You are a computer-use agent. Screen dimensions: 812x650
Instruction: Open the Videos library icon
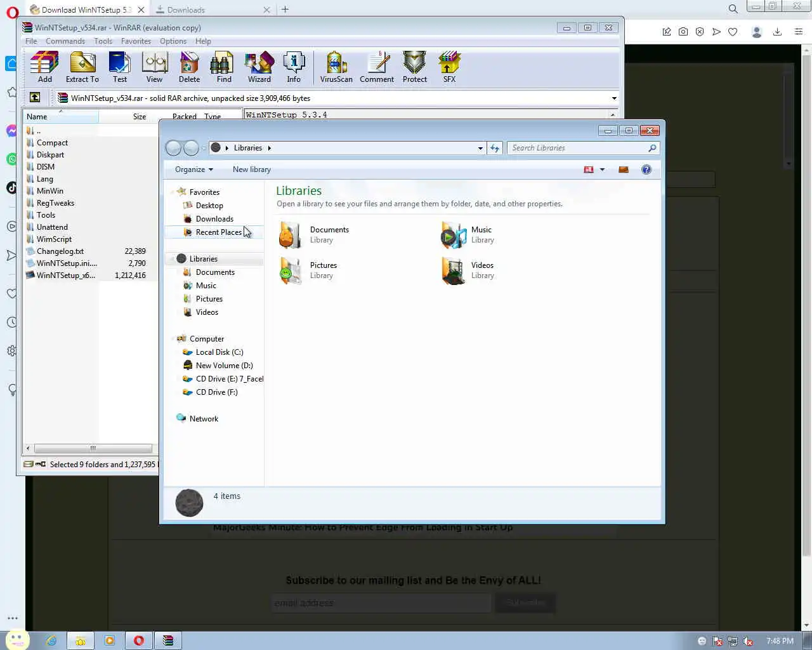tap(453, 270)
